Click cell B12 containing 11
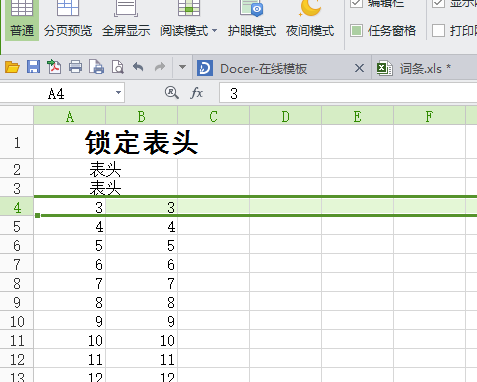 click(142, 359)
